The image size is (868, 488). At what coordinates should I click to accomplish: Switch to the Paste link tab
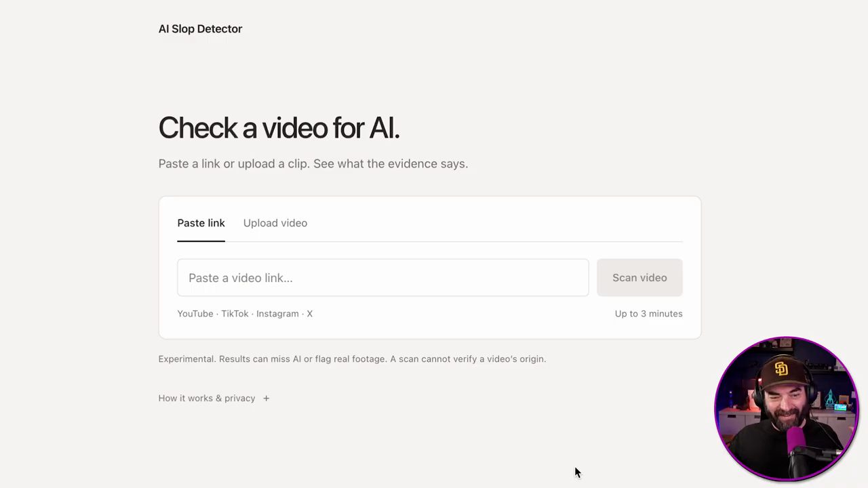201,223
